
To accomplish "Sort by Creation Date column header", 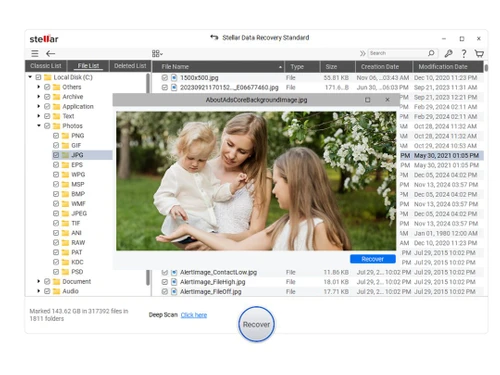I will click(384, 67).
